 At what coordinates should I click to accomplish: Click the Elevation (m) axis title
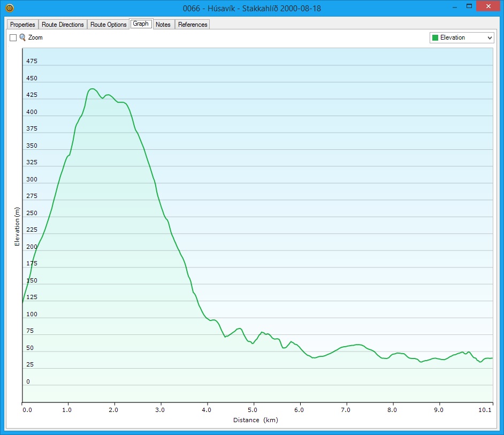[17, 227]
